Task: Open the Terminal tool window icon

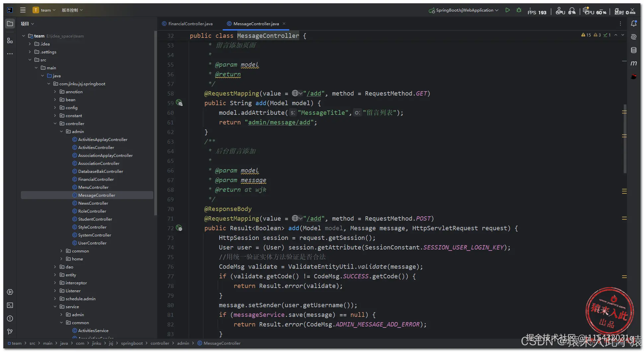Action: click(x=10, y=305)
